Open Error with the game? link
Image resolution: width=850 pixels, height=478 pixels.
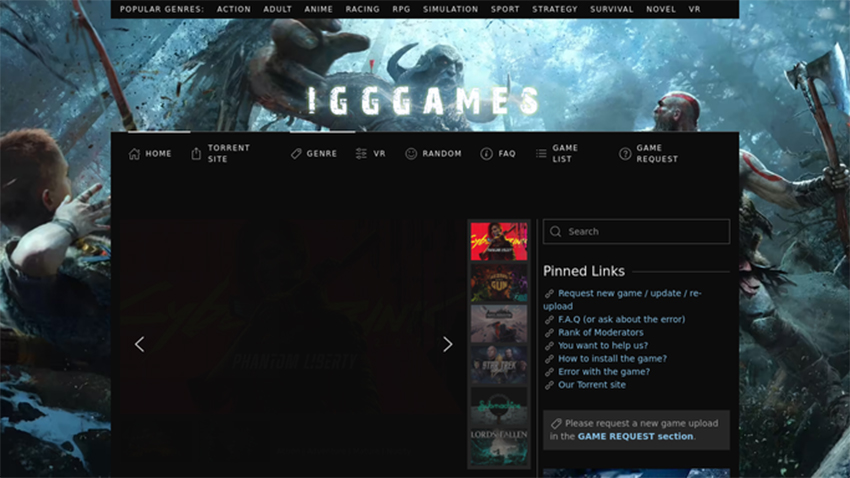pyautogui.click(x=604, y=372)
